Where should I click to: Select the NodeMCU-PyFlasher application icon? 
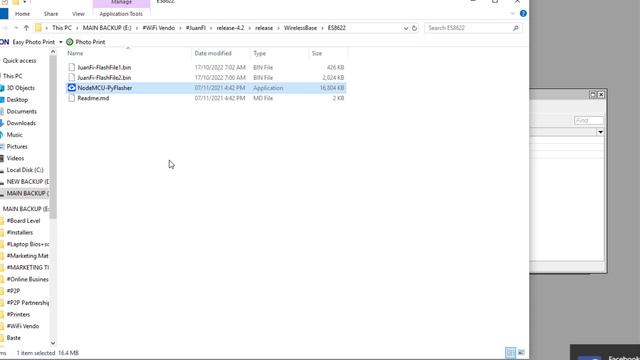[x=72, y=88]
